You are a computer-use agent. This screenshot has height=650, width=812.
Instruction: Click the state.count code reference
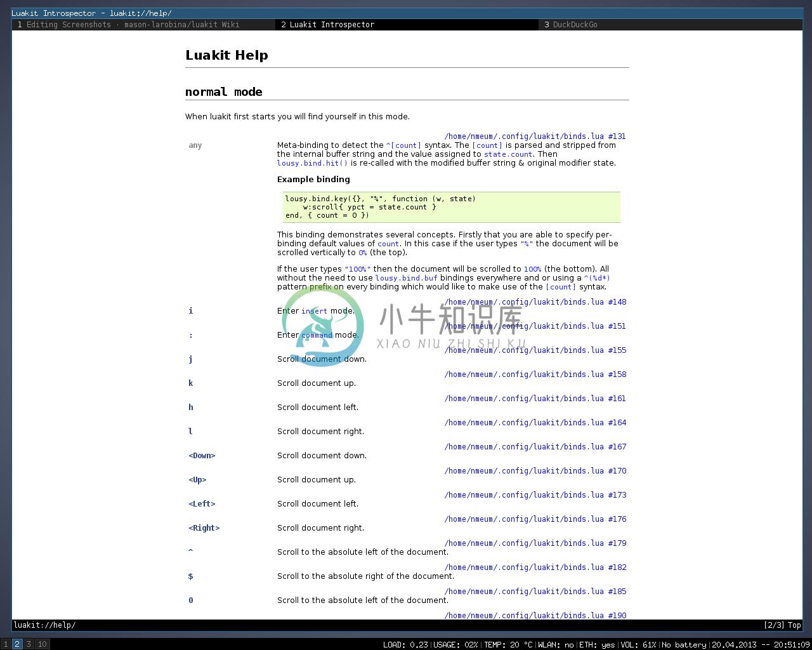508,154
